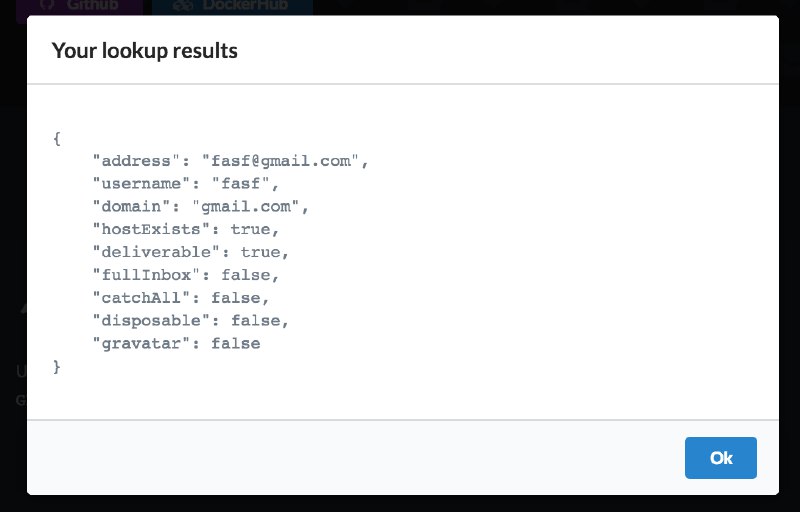800x512 pixels.
Task: Select the "gmail.com" domain value
Action: (x=245, y=207)
